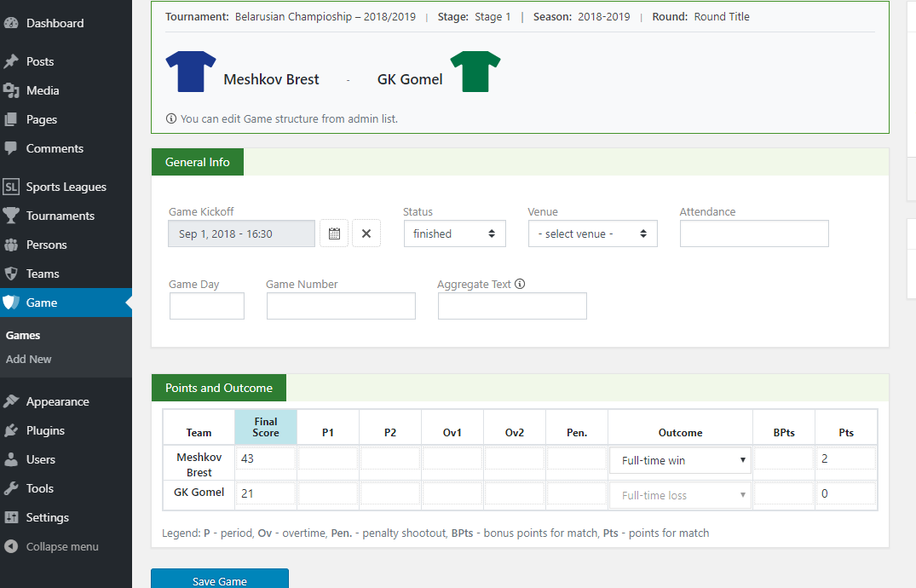The height and width of the screenshot is (588, 916).
Task: Clear the Game Kickoff date with X
Action: pyautogui.click(x=366, y=233)
